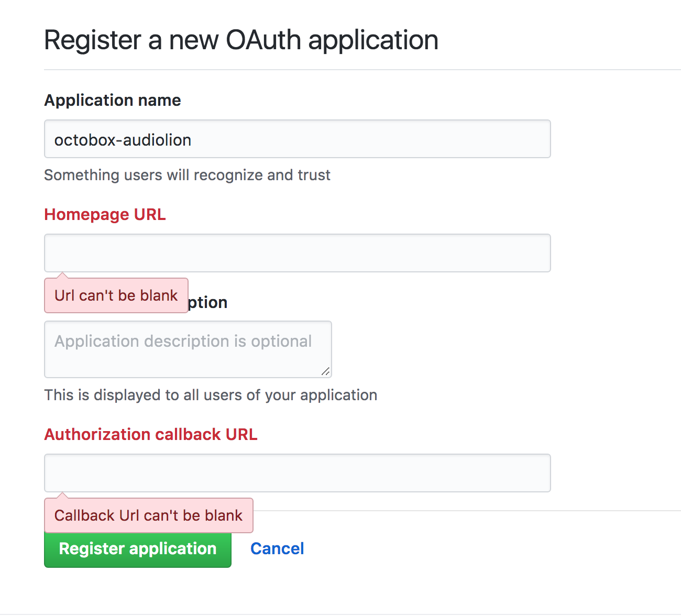Viewport: 681px width, 616px height.
Task: Focus the callback URL input to clear its error
Action: pyautogui.click(x=297, y=473)
